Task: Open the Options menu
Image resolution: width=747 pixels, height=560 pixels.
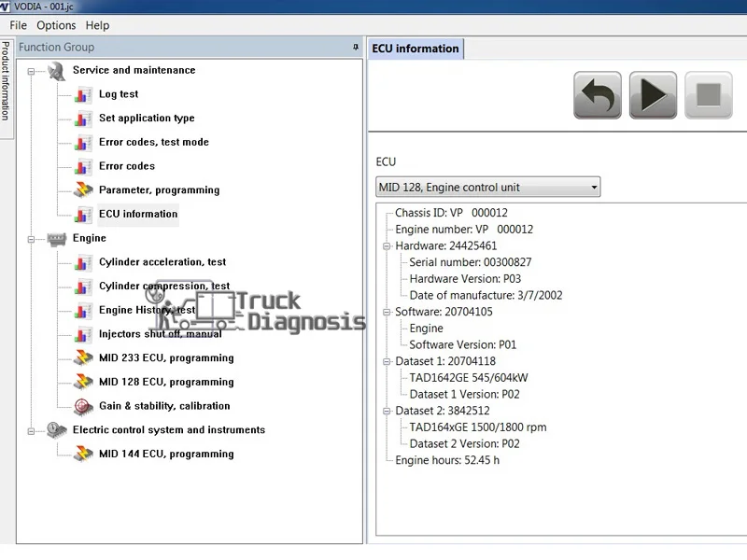Action: pos(56,25)
